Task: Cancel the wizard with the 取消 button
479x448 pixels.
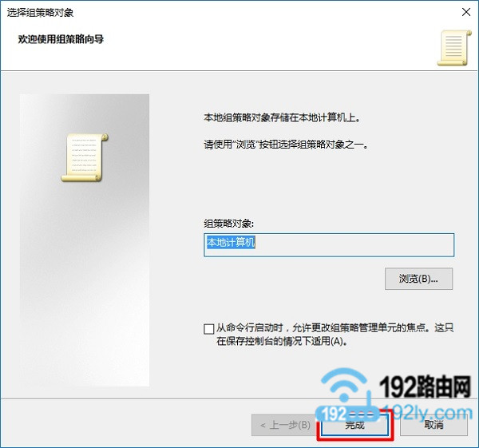Action: pyautogui.click(x=433, y=425)
